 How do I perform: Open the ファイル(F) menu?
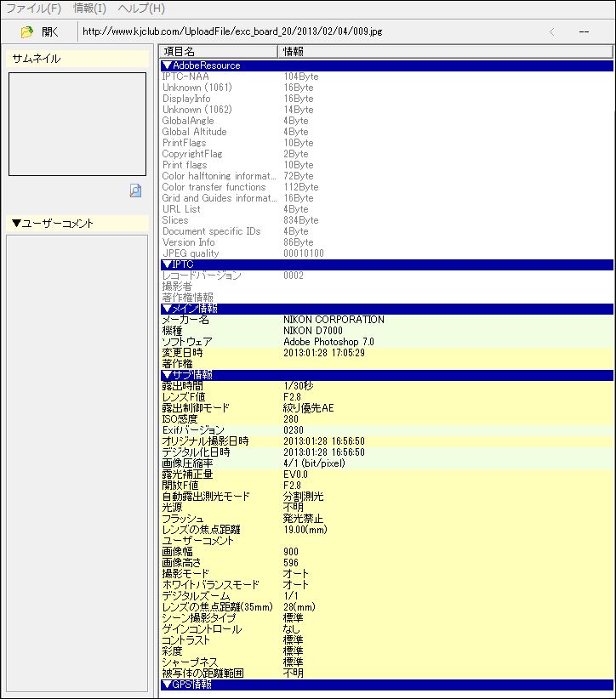tap(34, 9)
